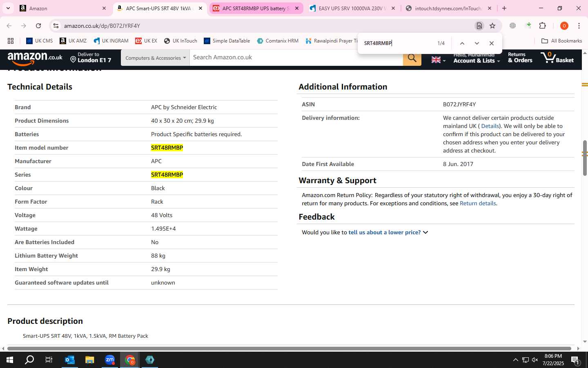Click the find-in-page lens icon in address bar
Image resolution: width=588 pixels, height=368 pixels.
[x=479, y=26]
